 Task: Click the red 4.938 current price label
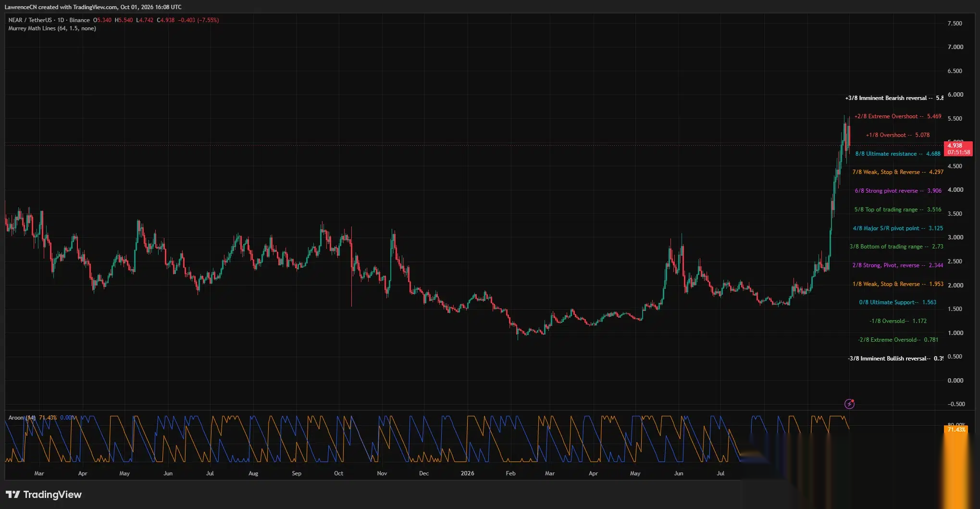(958, 149)
